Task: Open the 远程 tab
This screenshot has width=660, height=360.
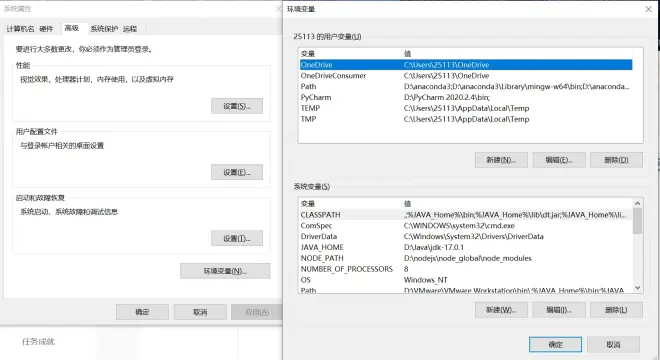Action: point(130,29)
